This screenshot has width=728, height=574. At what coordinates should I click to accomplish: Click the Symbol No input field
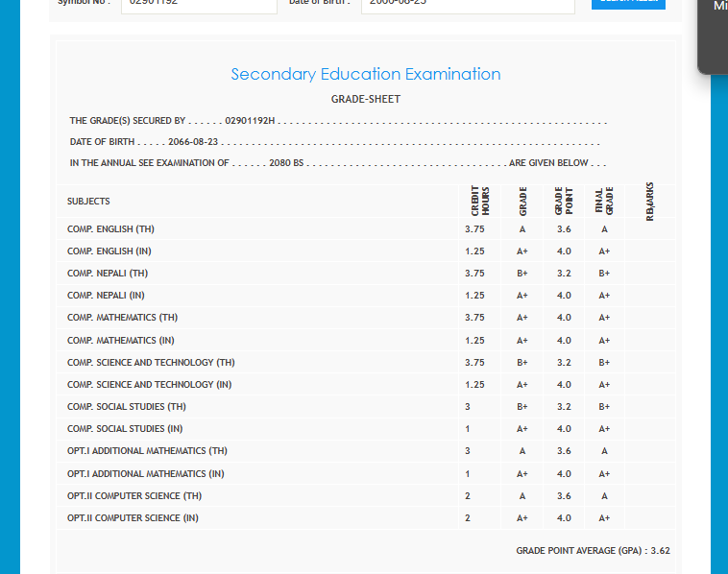[x=200, y=5]
